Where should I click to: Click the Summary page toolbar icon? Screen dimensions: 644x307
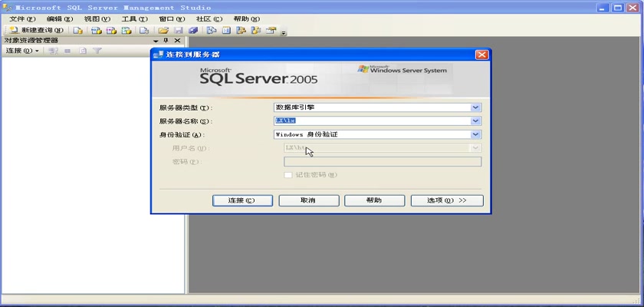226,31
